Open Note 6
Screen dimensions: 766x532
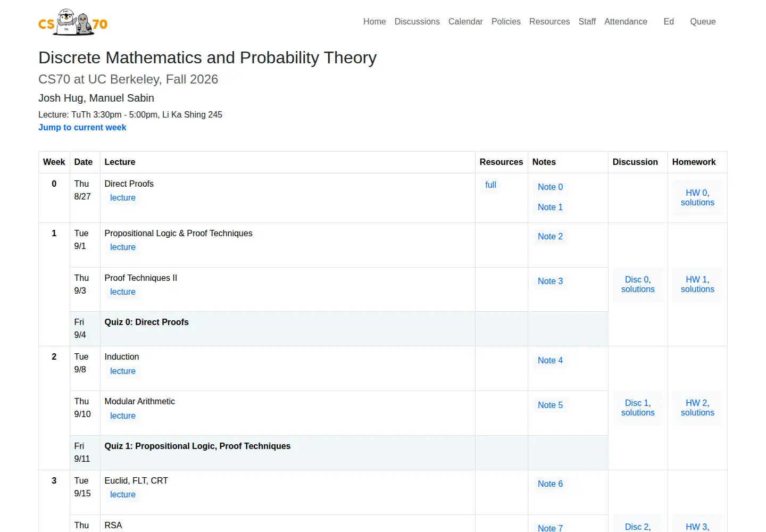click(x=550, y=484)
